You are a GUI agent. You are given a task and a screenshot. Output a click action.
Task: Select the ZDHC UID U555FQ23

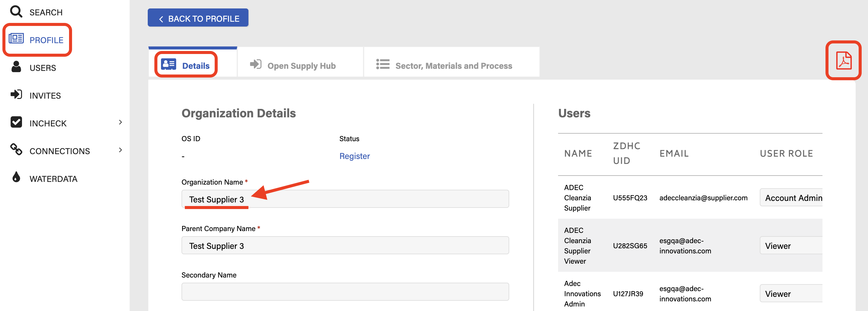tap(630, 198)
